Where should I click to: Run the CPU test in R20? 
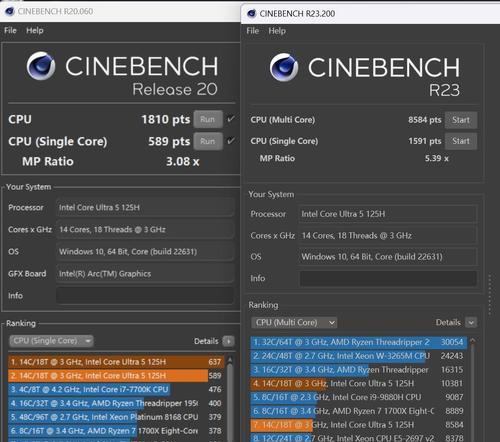pyautogui.click(x=208, y=119)
